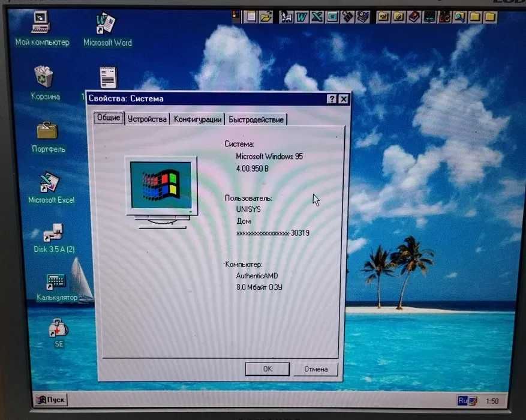Click the keyboard language Ru indicator
The width and height of the screenshot is (526, 420).
point(462,400)
